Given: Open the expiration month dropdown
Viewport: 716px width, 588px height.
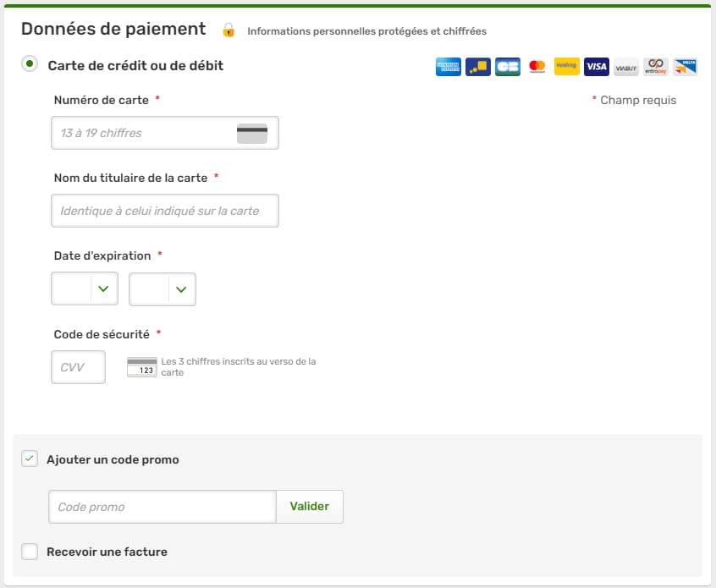Looking at the screenshot, I should point(84,288).
